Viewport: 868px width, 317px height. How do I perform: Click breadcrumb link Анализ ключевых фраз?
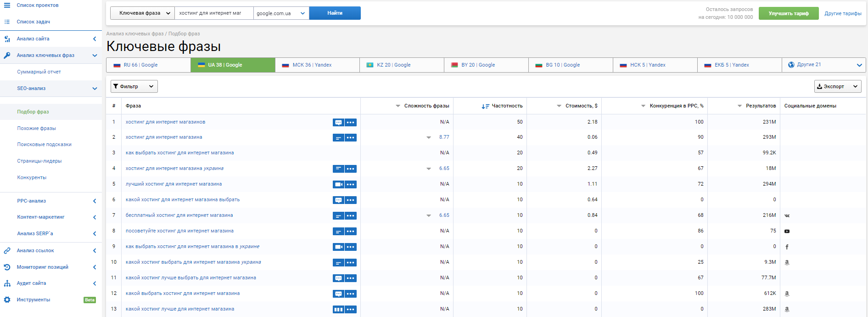tap(135, 34)
